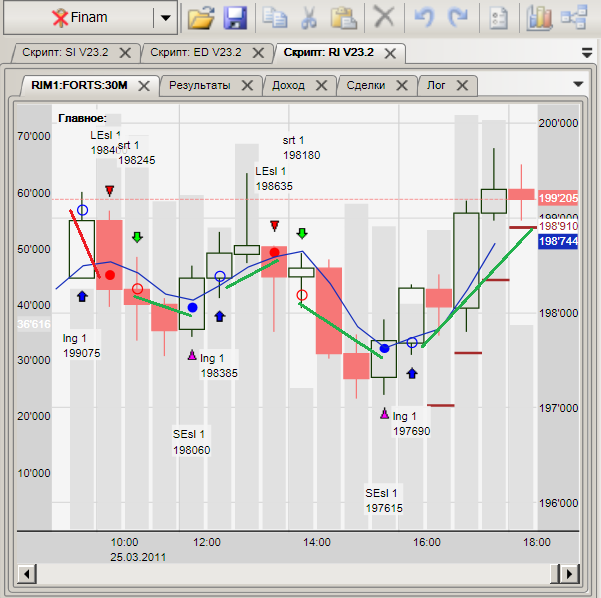Click the lng 1 197690 trade label
Screen dimensions: 601x598
(x=411, y=424)
